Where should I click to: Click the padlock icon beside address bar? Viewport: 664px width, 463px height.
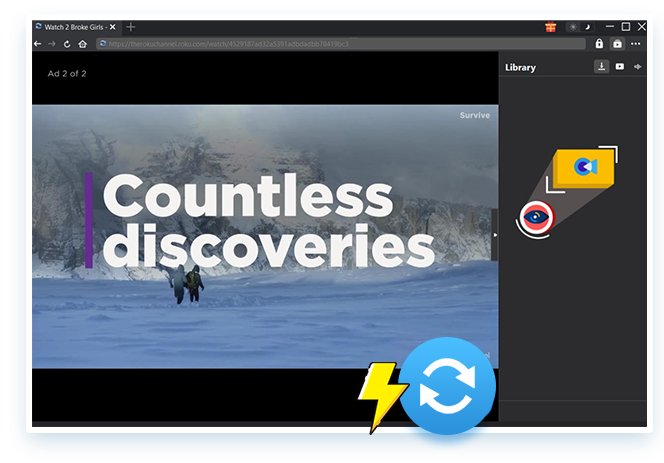599,44
